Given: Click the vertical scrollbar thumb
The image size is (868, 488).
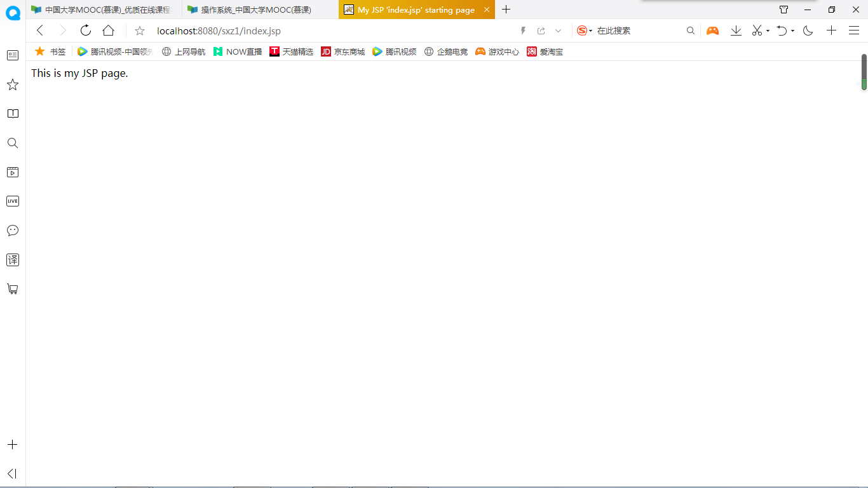Looking at the screenshot, I should 864,72.
